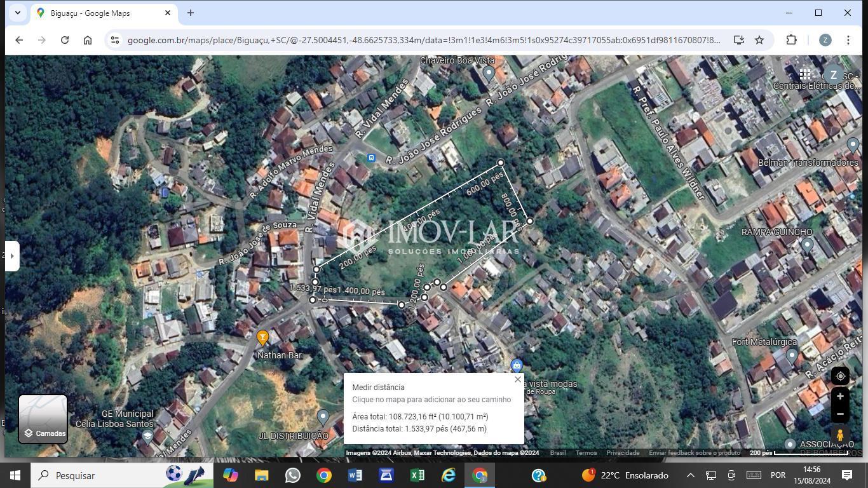This screenshot has width=868, height=488.
Task: Open the Chrome tab search dropdown
Action: [18, 13]
